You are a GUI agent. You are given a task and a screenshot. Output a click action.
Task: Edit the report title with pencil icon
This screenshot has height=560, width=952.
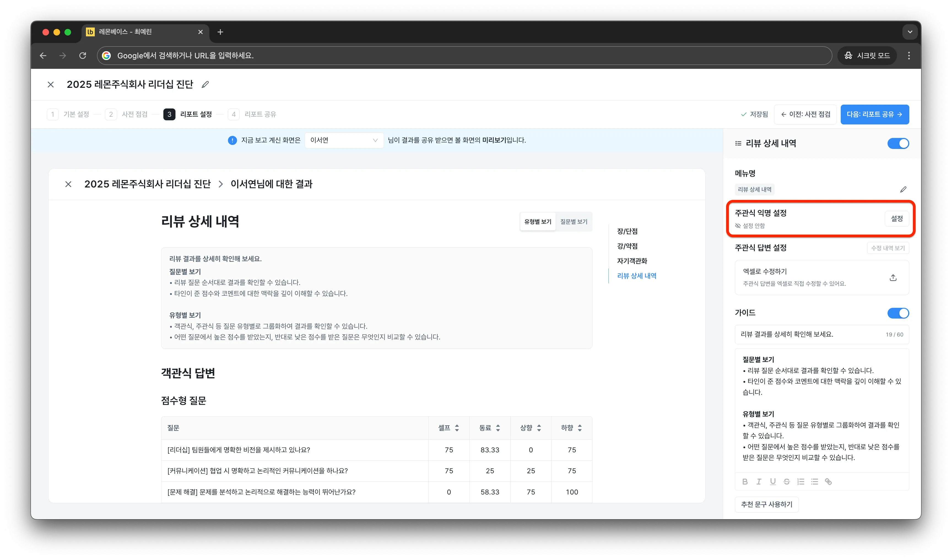pyautogui.click(x=205, y=85)
